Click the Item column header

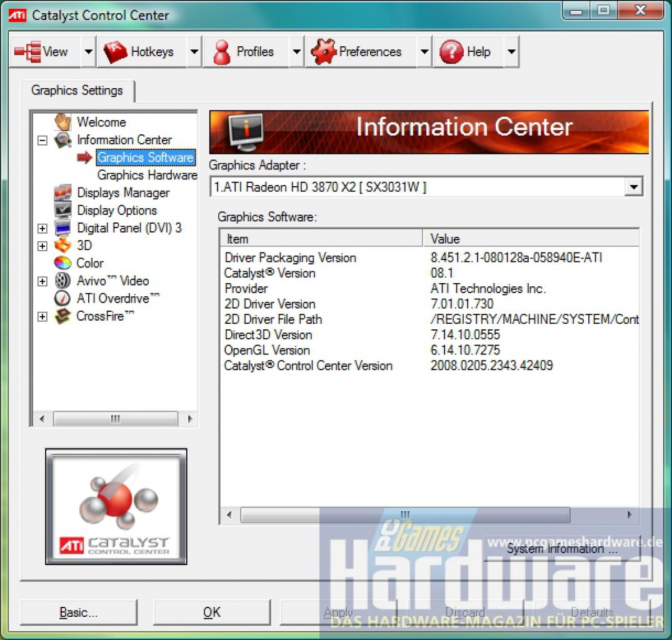coord(321,239)
